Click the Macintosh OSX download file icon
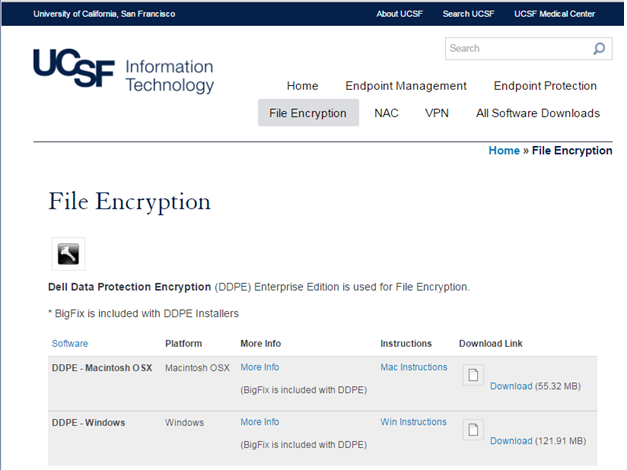 coord(473,375)
